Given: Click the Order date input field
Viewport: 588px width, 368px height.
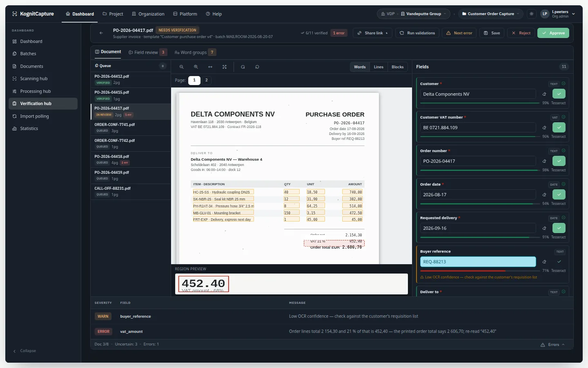Looking at the screenshot, I should [478, 195].
